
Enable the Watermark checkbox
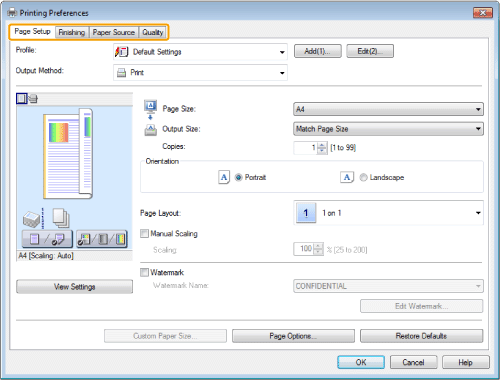(144, 272)
